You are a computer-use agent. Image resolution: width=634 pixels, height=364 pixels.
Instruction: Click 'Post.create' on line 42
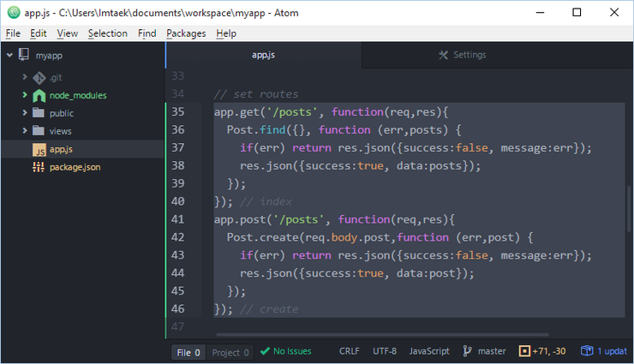(262, 237)
